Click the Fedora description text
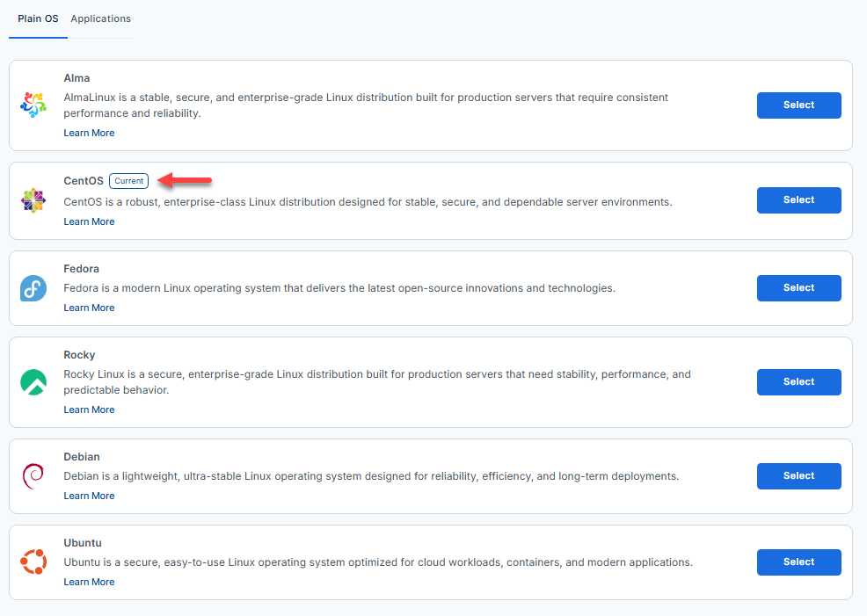 tap(339, 288)
